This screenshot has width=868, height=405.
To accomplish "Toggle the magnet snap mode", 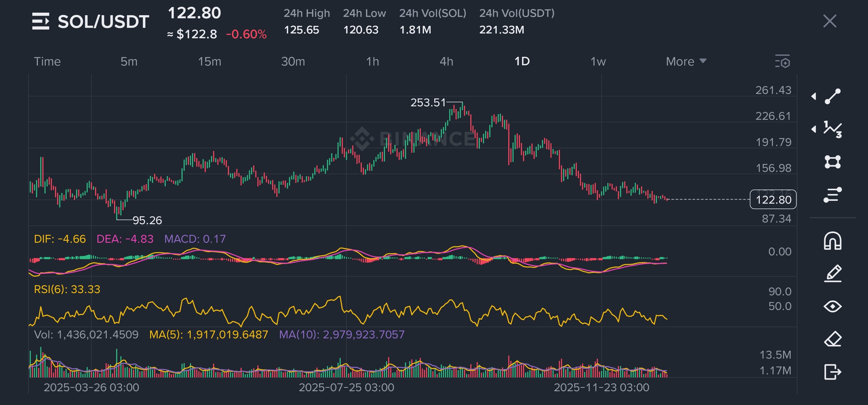I will 833,241.
